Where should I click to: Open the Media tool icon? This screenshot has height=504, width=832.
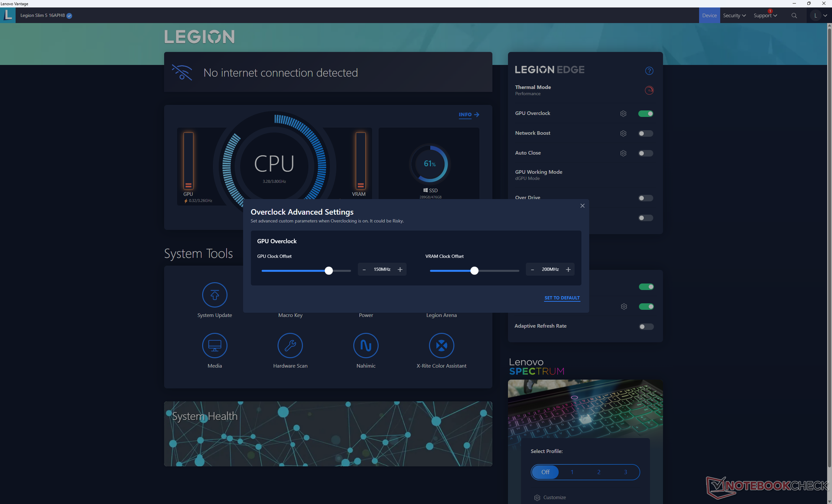click(x=214, y=346)
